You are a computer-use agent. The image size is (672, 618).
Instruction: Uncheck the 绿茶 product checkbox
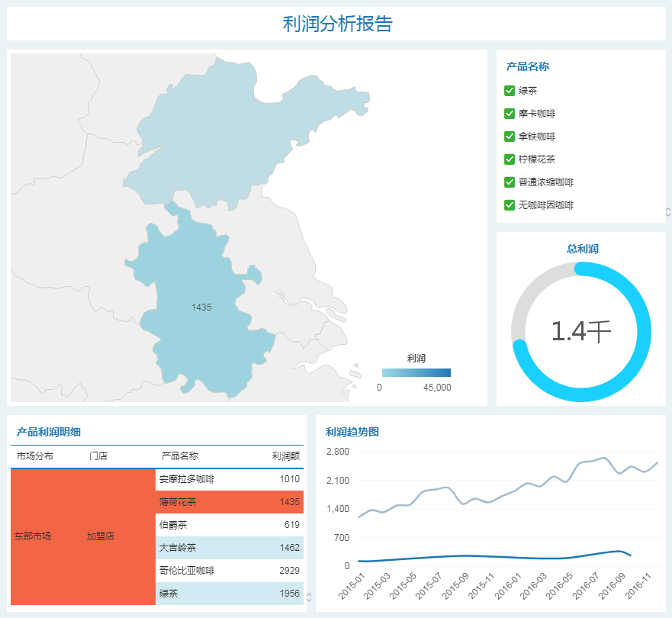509,91
